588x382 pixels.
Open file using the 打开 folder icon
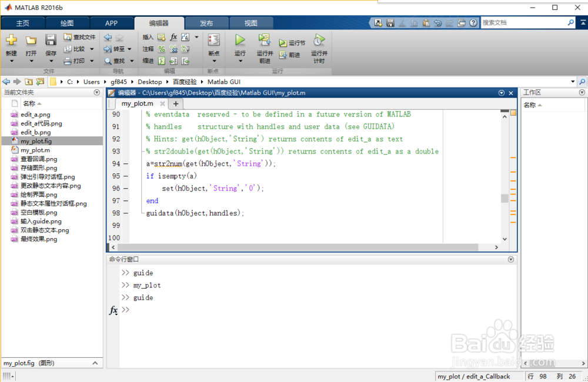[31, 40]
